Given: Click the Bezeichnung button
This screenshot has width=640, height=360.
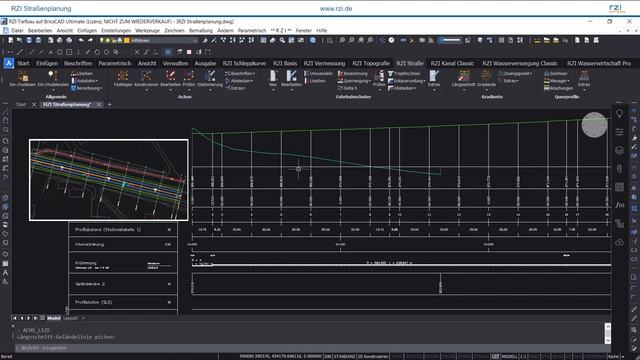Looking at the screenshot, I should pos(353,73).
